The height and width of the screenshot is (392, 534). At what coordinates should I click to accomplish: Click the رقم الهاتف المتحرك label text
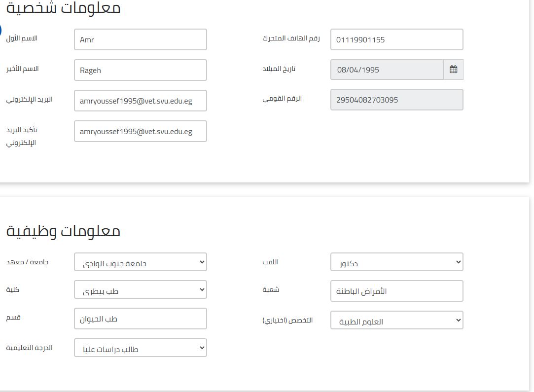(291, 38)
